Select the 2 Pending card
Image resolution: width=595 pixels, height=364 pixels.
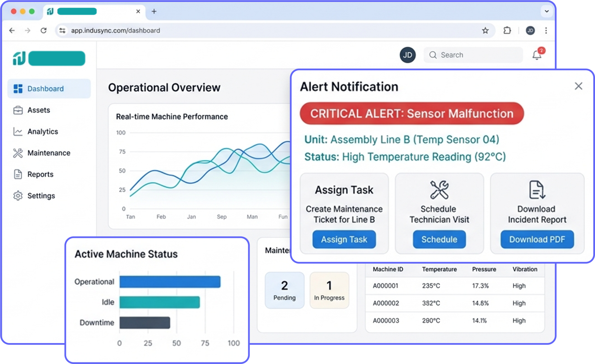coord(284,290)
